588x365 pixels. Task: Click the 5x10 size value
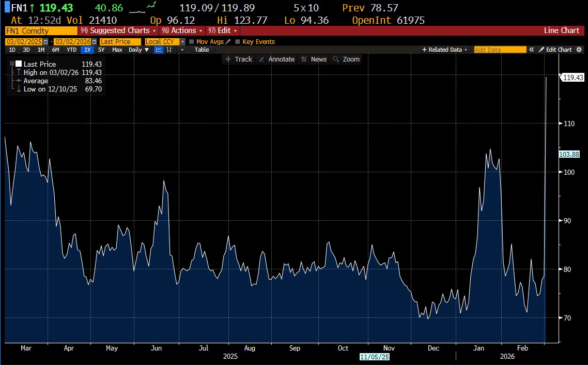[x=306, y=8]
